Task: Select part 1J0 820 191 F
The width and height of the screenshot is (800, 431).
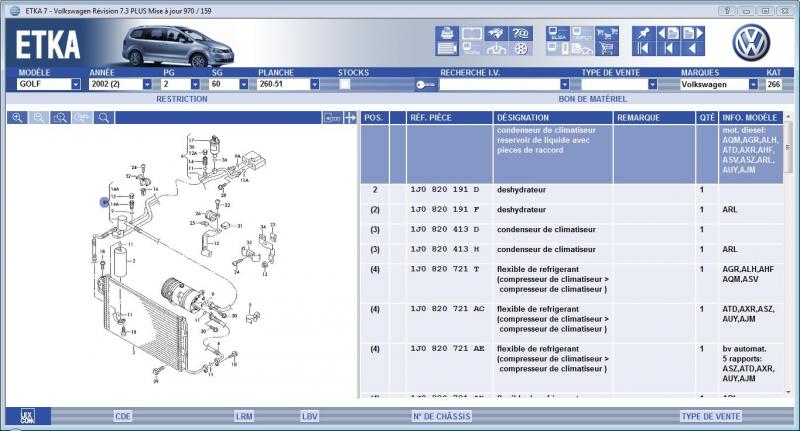Action: coord(444,210)
